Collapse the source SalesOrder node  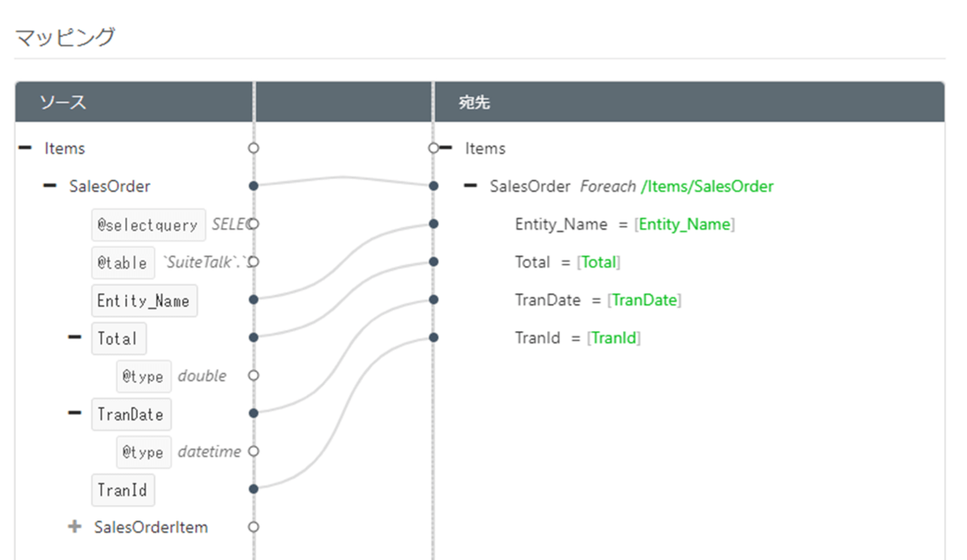[x=50, y=186]
